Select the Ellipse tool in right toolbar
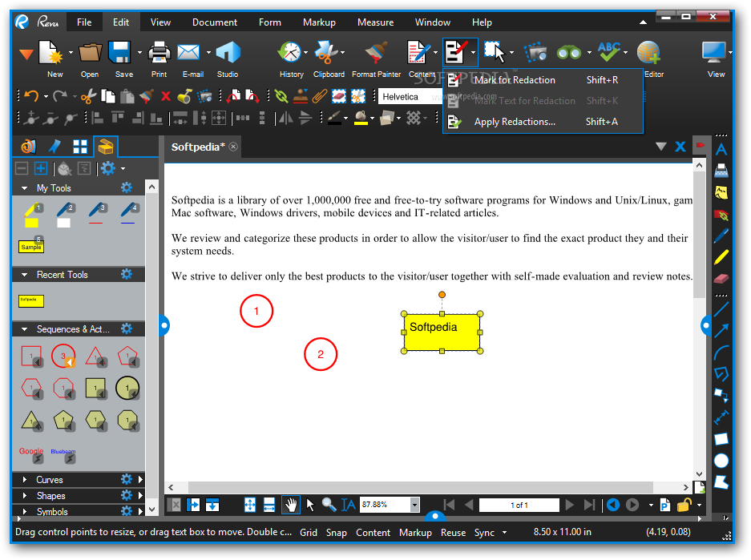Viewport: 751px width, 560px height. pyautogui.click(x=721, y=461)
